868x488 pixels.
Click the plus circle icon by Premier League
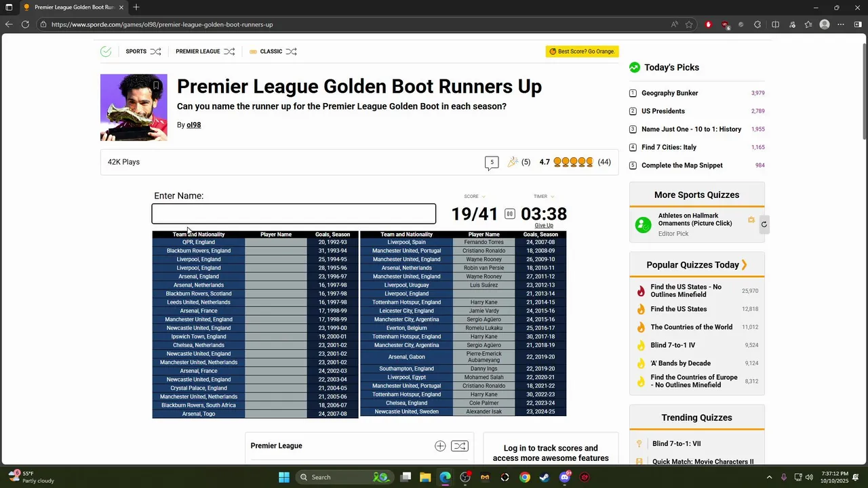[440, 446]
